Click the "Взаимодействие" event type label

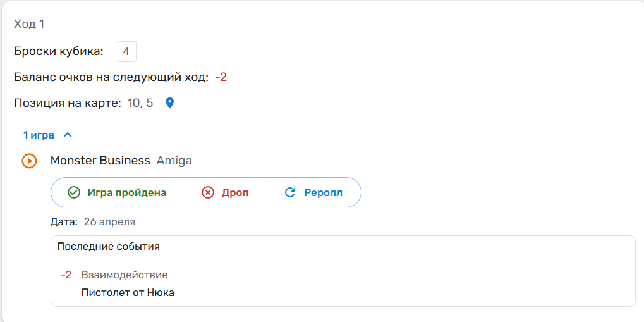125,275
